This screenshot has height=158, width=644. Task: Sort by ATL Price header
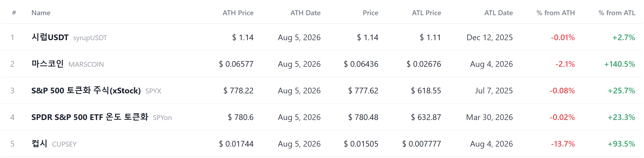[x=426, y=13]
